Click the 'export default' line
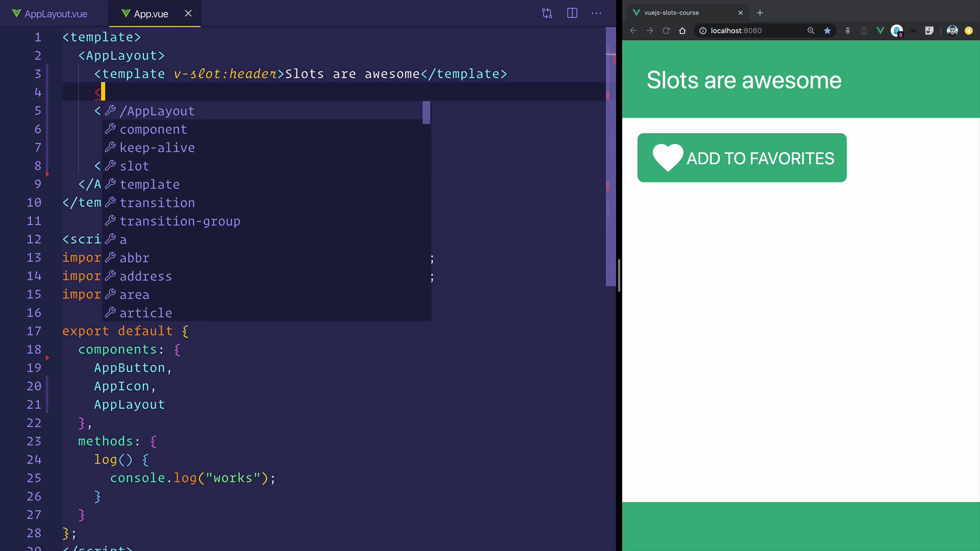The height and width of the screenshot is (551, 980). coord(126,331)
